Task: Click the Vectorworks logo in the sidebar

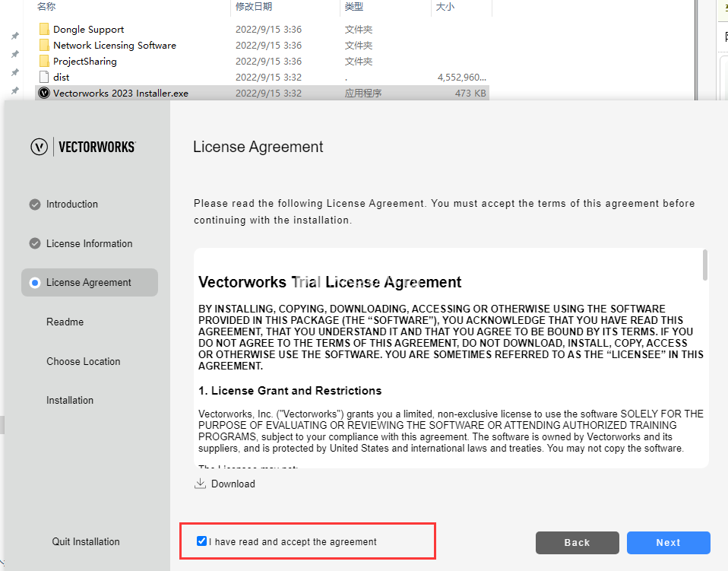Action: point(84,147)
